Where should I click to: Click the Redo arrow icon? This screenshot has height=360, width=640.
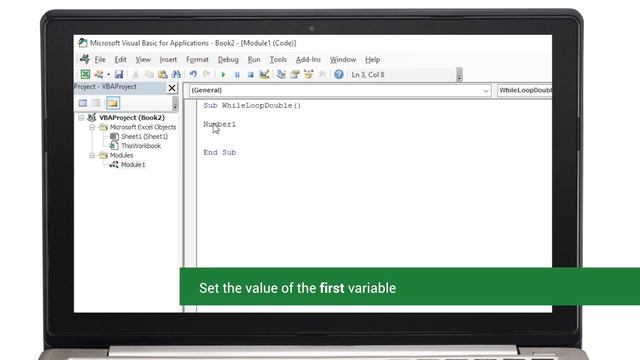pos(207,74)
